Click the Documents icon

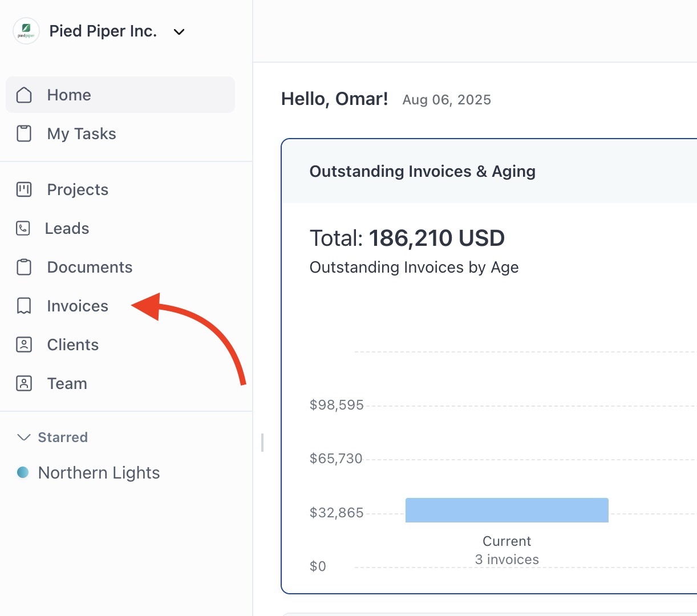click(x=24, y=266)
